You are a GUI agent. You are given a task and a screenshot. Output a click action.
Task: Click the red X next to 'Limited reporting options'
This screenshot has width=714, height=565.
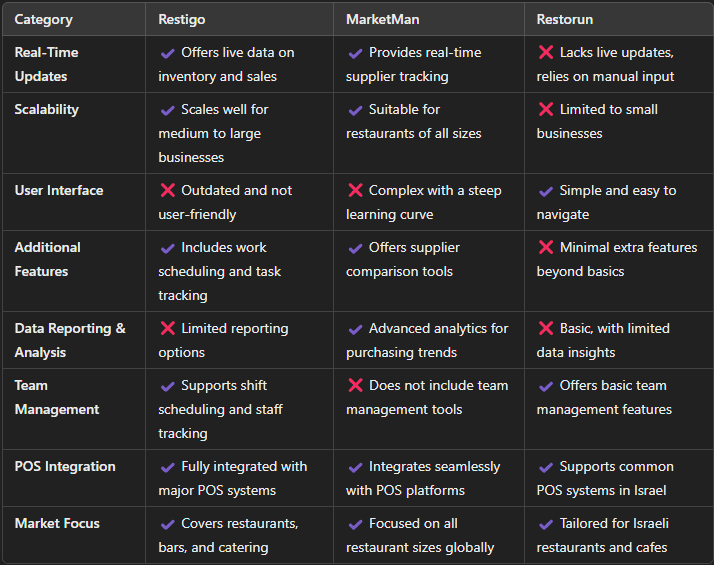click(168, 328)
